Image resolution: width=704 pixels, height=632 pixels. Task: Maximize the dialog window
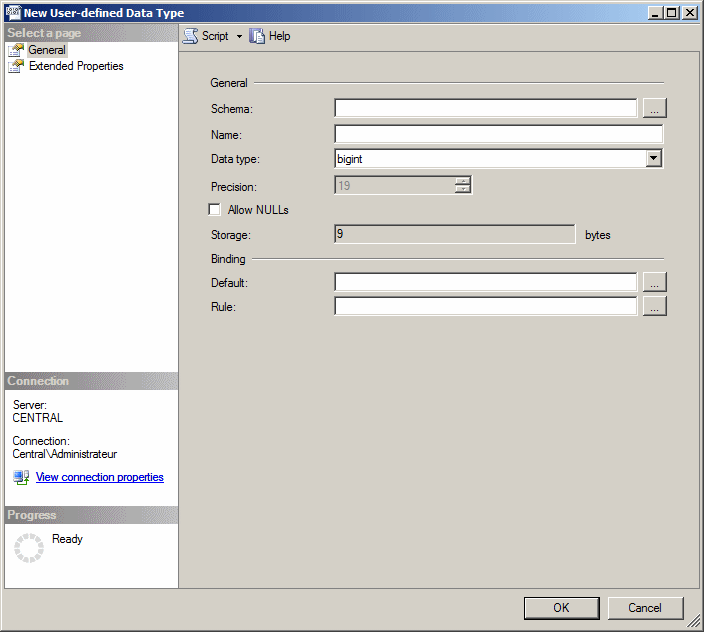(672, 13)
